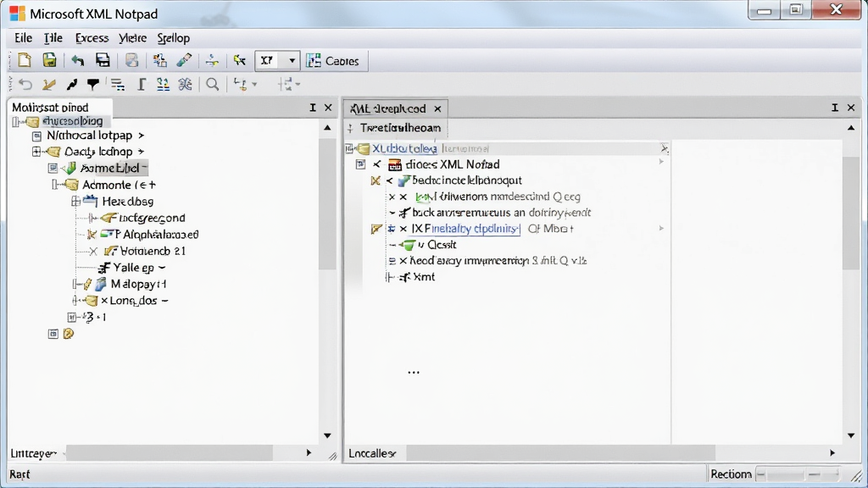Click the black floppy disk save icon
Screen dimensions: 868x488
tap(103, 60)
